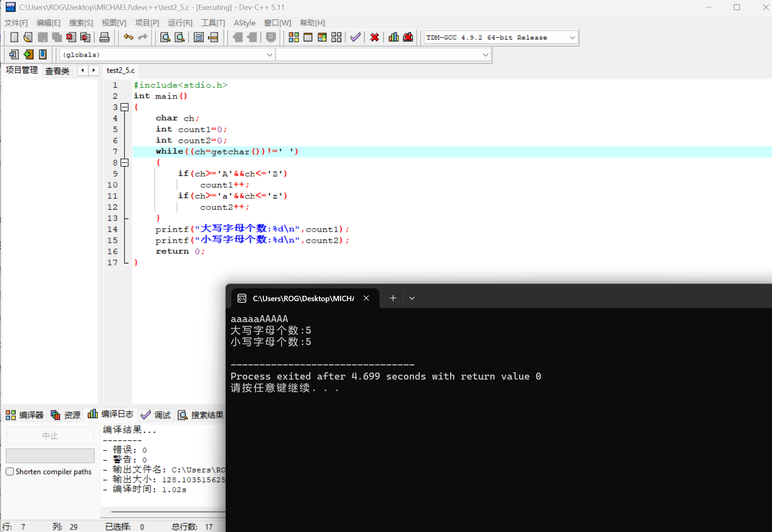772x532 pixels.
Task: Click the Goto line icon
Action: (x=213, y=37)
